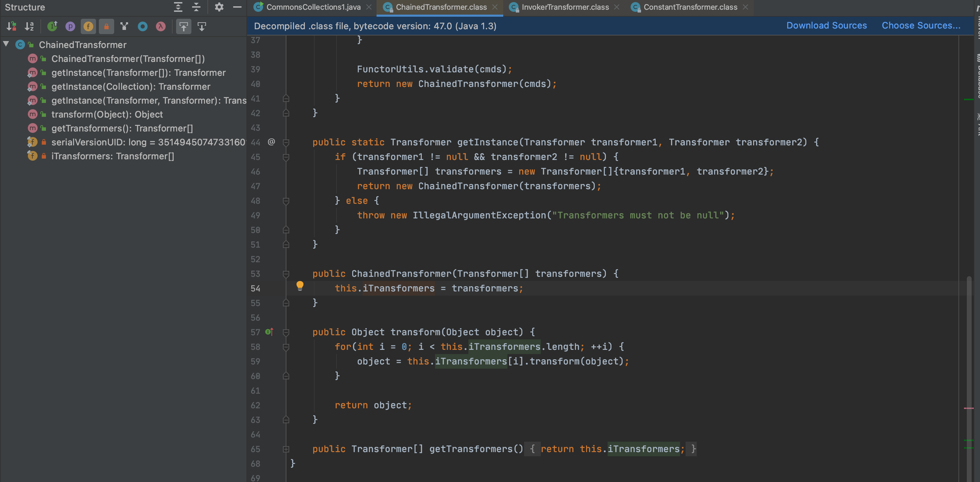This screenshot has height=482, width=980.
Task: Select getInstance(Transformer[]) method in Structure
Action: [139, 73]
